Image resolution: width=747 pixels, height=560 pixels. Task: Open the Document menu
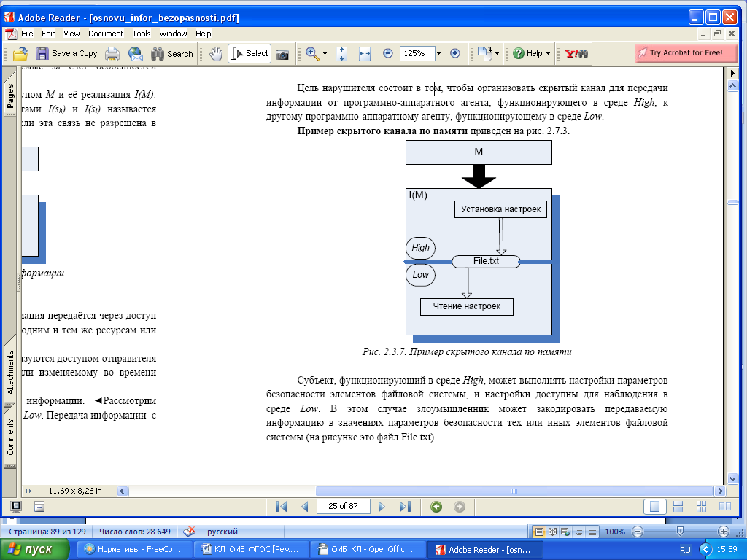(x=106, y=34)
